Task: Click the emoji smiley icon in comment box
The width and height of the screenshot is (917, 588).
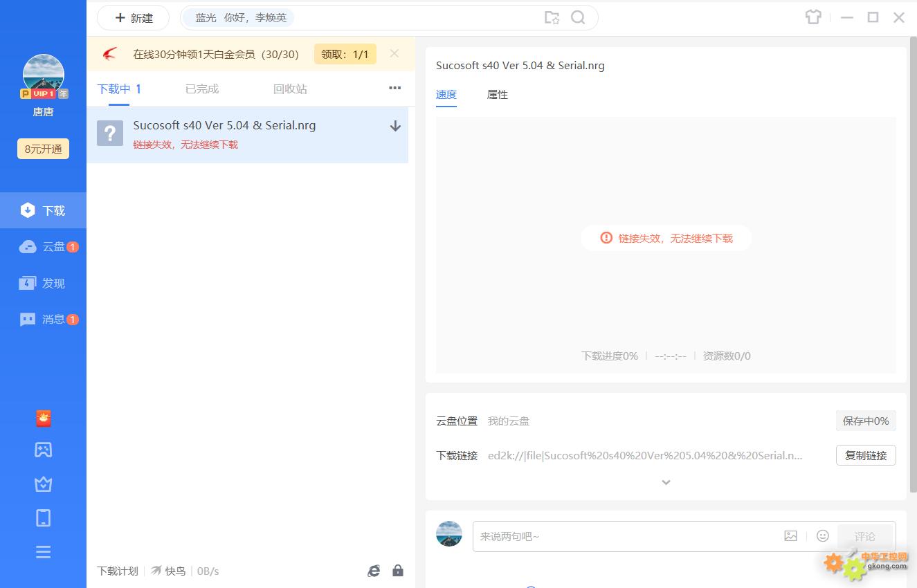Action: [x=823, y=535]
